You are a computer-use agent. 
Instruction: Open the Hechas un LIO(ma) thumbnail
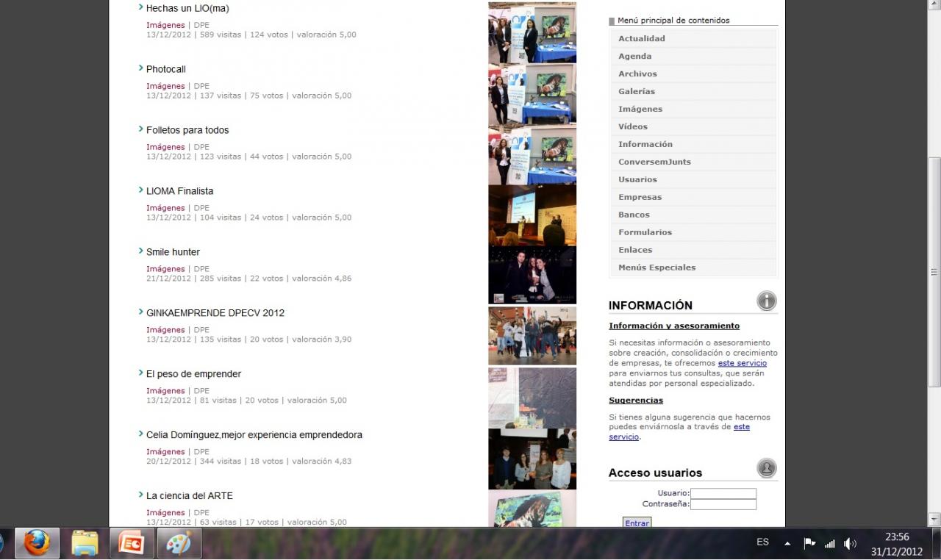pos(532,33)
